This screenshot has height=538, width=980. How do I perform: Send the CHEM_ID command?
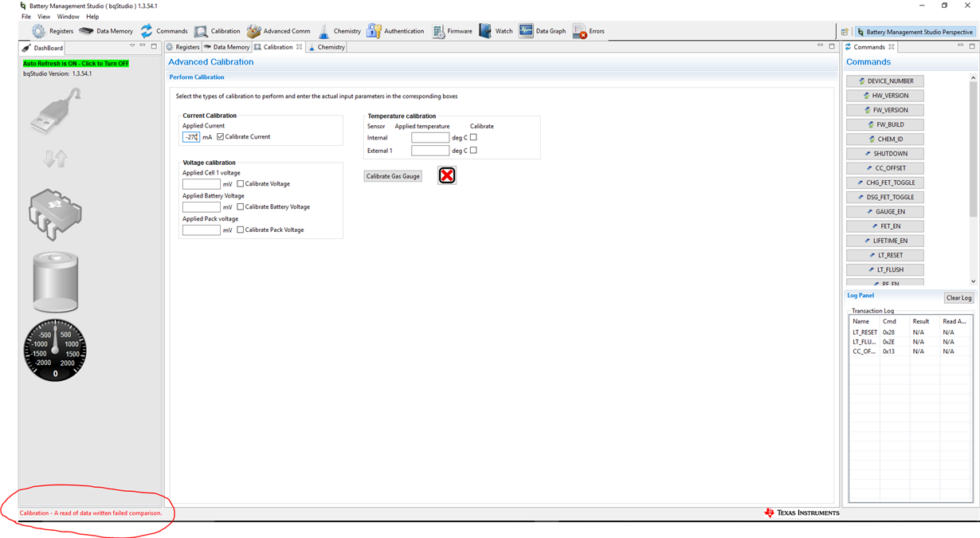tap(885, 139)
